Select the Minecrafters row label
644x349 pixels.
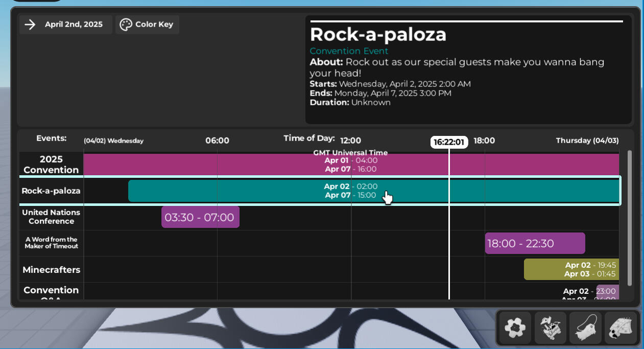51,270
